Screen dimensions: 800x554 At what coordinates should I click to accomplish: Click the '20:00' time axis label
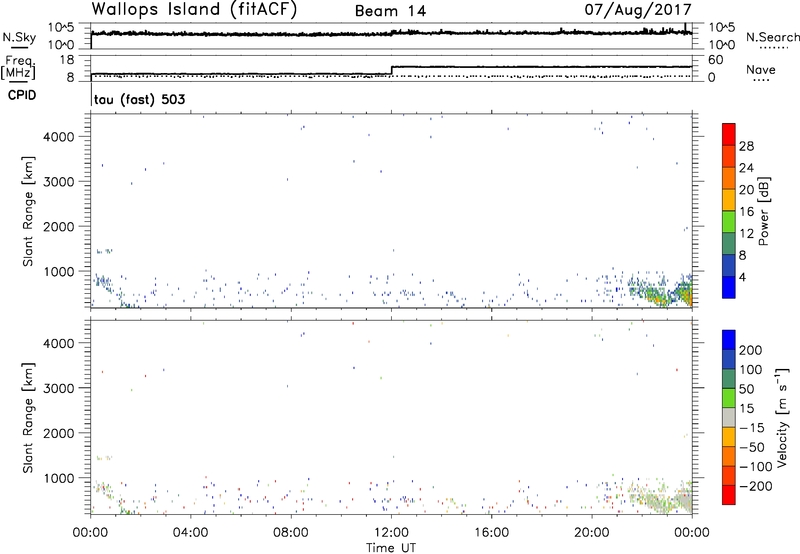592,533
